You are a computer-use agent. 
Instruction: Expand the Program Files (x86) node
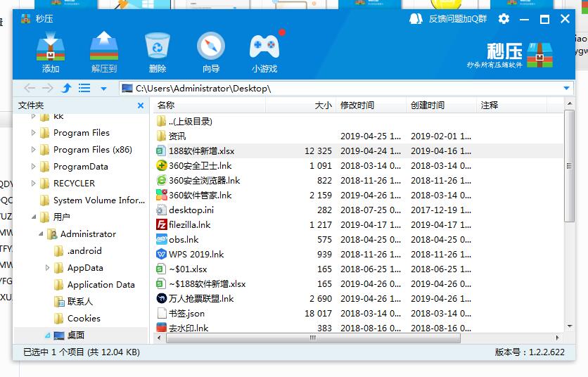(x=33, y=149)
